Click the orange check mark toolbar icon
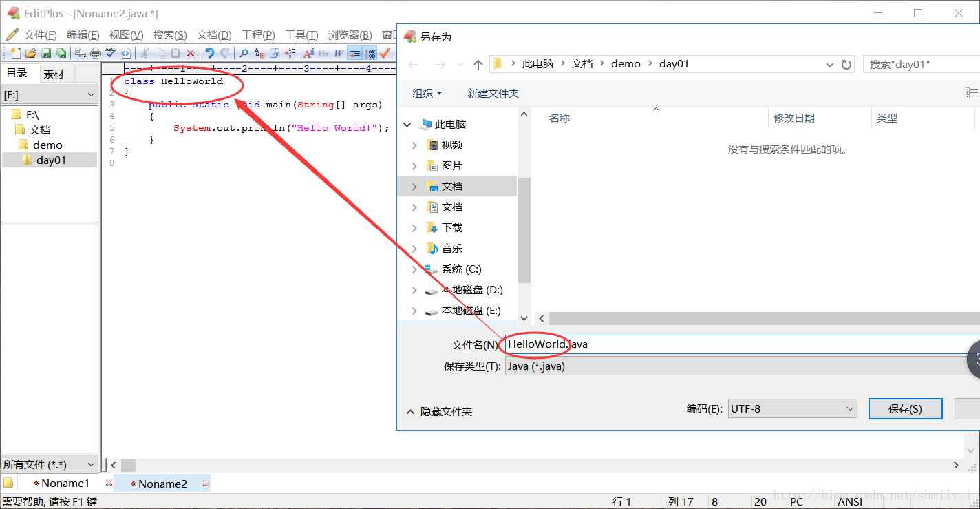 [x=385, y=53]
